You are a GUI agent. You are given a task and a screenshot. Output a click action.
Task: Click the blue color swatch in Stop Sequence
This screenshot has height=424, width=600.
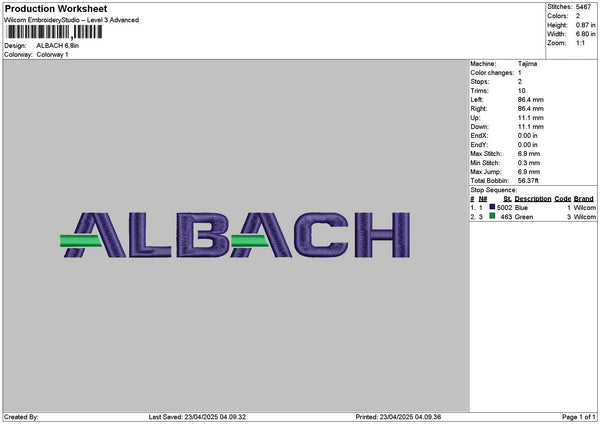pos(492,207)
